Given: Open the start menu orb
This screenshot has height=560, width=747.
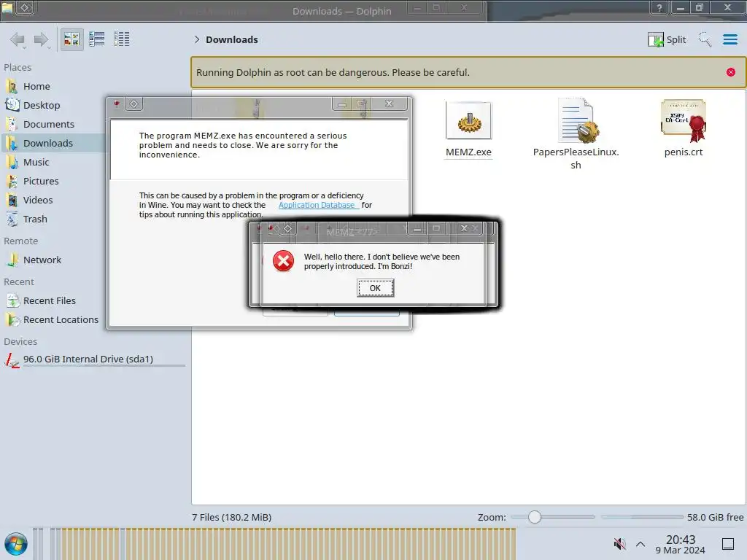Looking at the screenshot, I should 16,545.
